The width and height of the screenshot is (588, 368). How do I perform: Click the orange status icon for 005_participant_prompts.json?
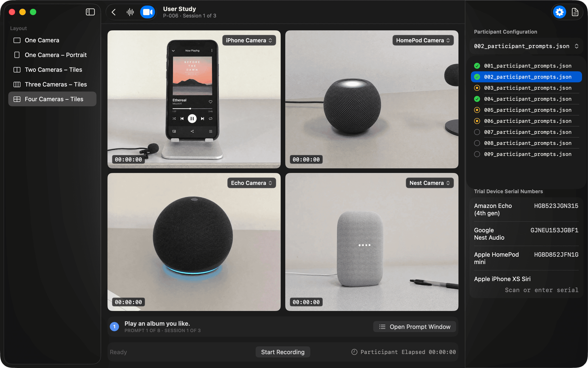477,110
